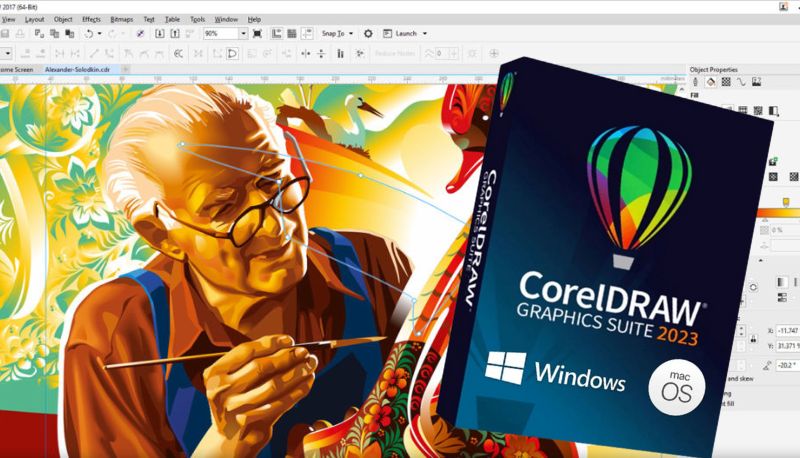
Task: Toggle the show grid button
Action: click(x=290, y=33)
